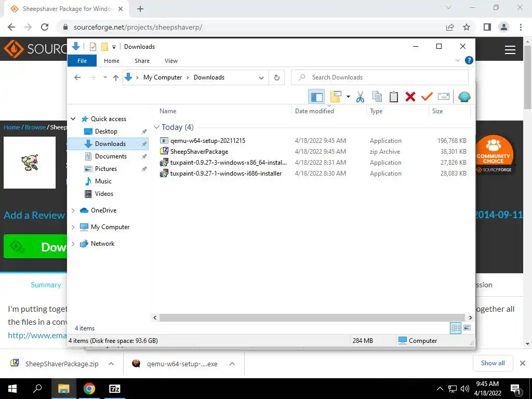This screenshot has height=399, width=532.
Task: Click the quick access Properties checkmark icon
Action: tap(92, 47)
